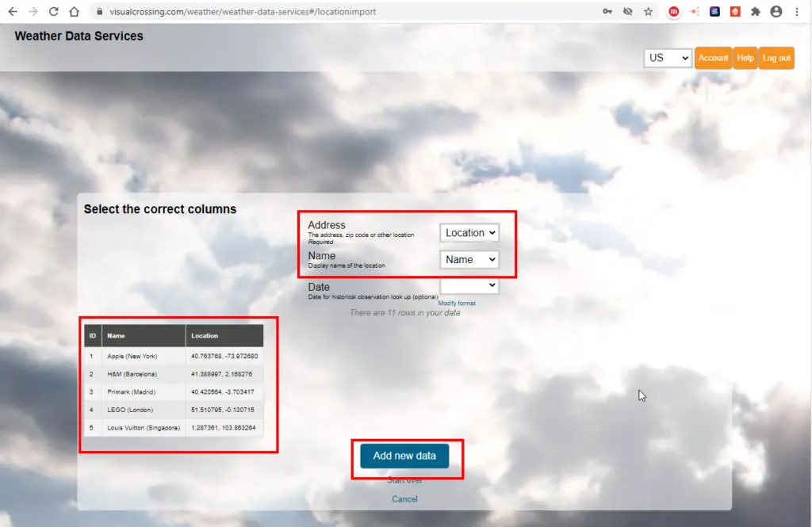Open Chrome three-dot menu
The image size is (812, 527).
[x=796, y=12]
